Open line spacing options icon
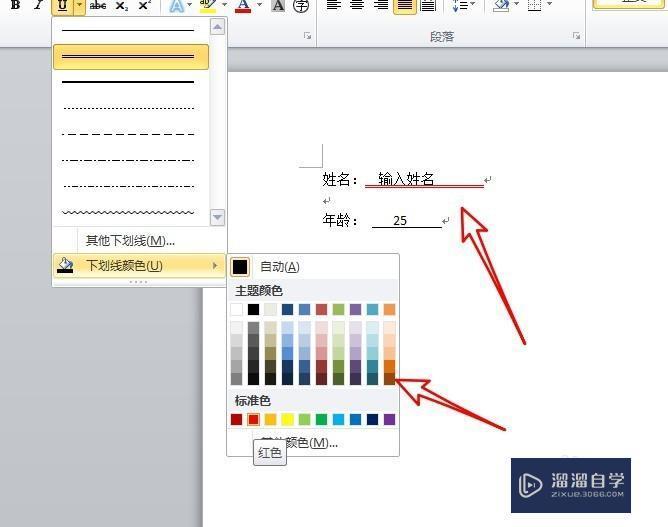668x527 pixels. 459,6
